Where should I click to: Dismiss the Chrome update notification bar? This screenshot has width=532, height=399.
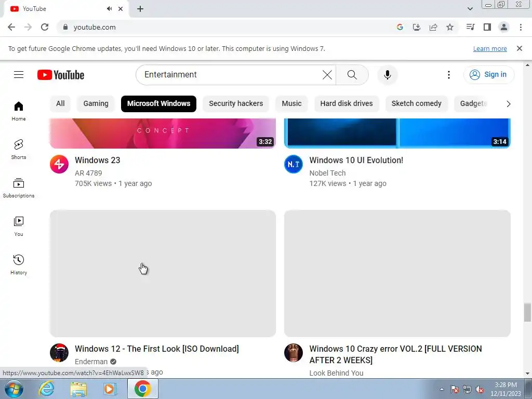(x=519, y=48)
